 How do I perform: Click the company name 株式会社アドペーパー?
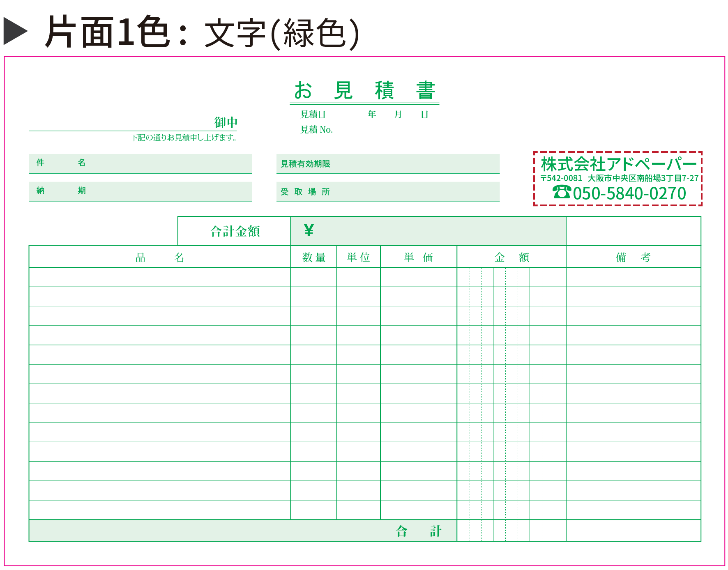[x=618, y=164]
